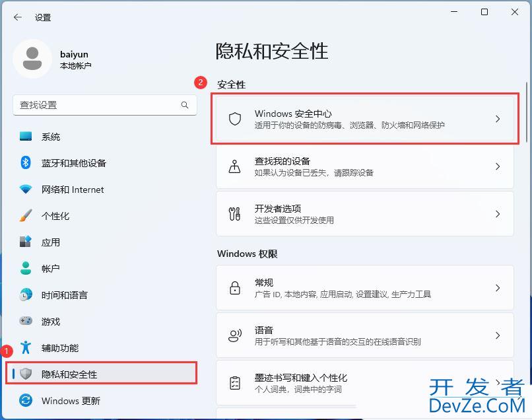Click the vertical scrollbar thumb

click(x=526, y=112)
